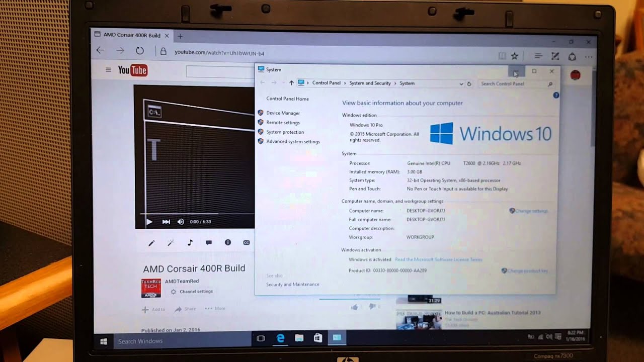Open Security and Maintenance link
This screenshot has width=644, height=362.
click(292, 285)
